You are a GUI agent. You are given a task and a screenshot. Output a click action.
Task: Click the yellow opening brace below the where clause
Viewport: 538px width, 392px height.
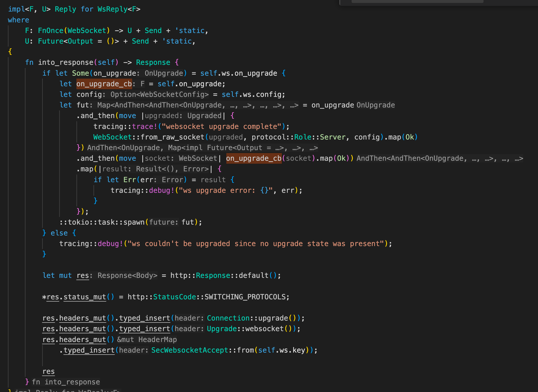(x=10, y=52)
